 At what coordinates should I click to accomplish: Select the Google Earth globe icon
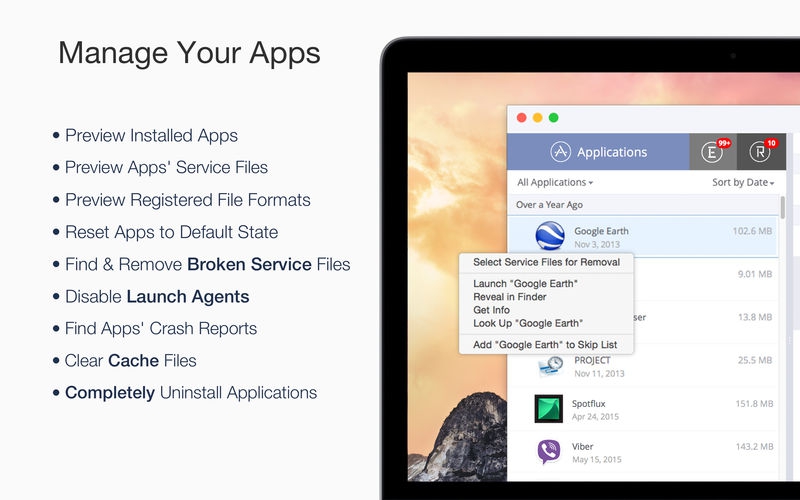[x=549, y=236]
